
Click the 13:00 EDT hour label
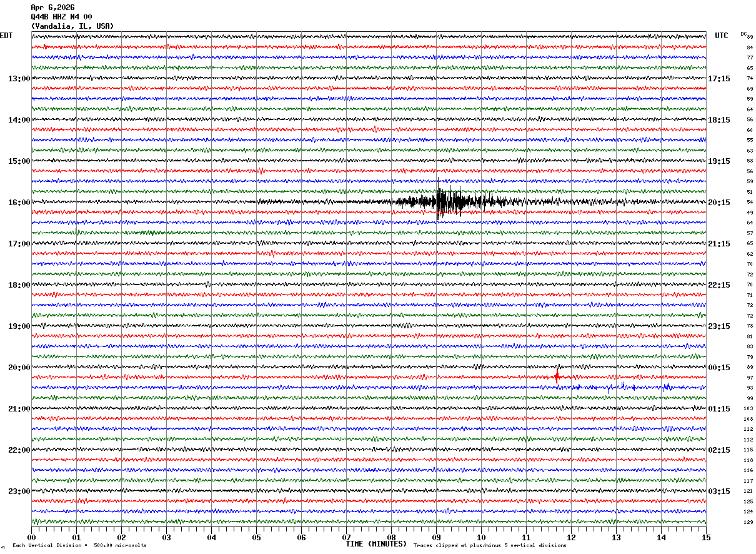click(19, 79)
